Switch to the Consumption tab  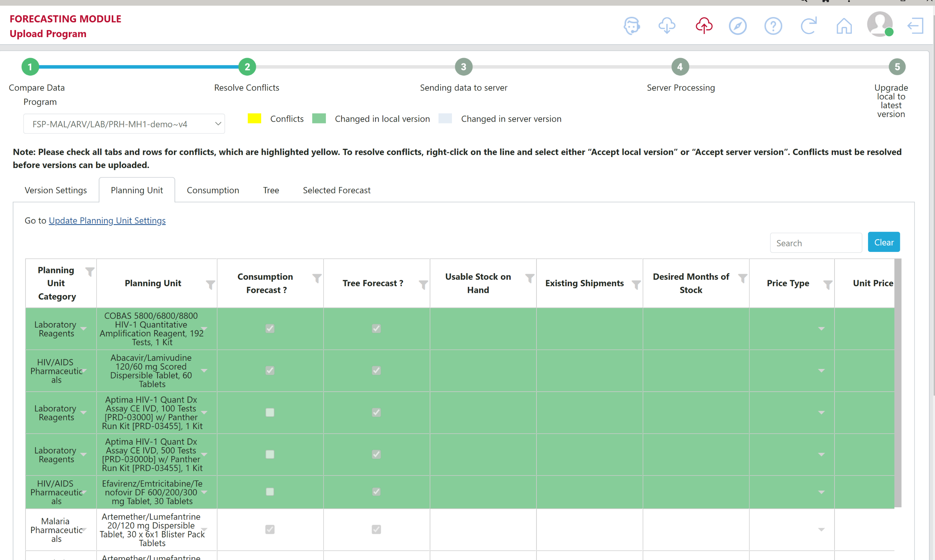(x=213, y=190)
